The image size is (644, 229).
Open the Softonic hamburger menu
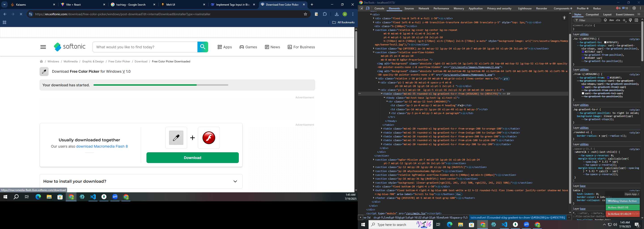pos(43,47)
